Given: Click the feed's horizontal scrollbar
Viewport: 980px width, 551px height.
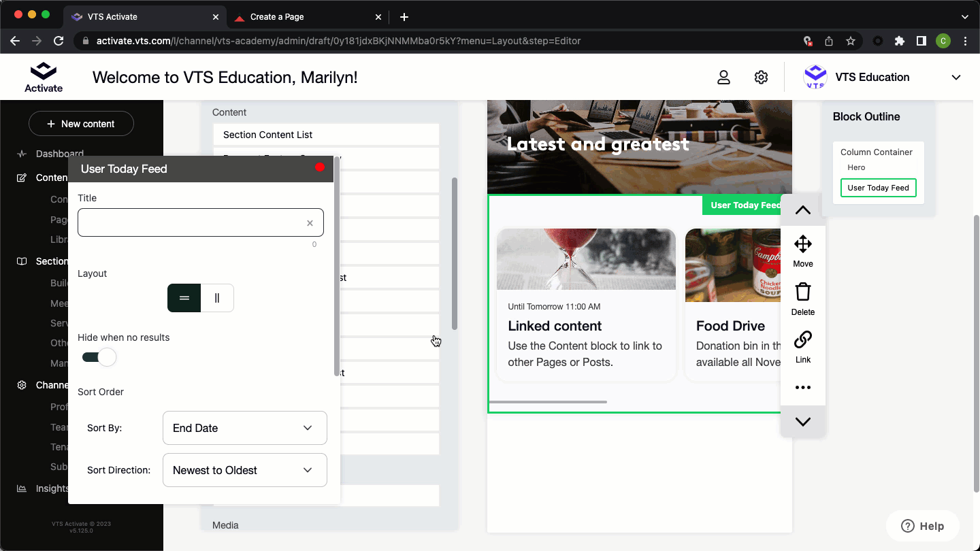Looking at the screenshot, I should [x=548, y=402].
